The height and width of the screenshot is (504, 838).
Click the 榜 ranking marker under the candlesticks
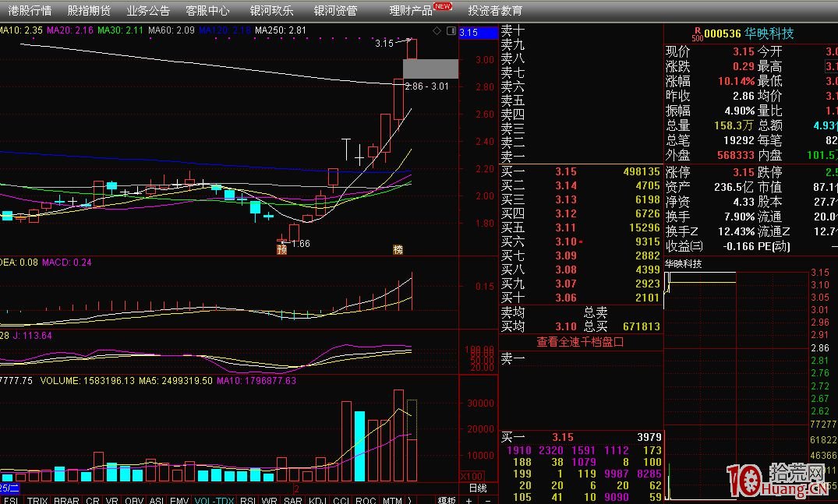point(398,249)
